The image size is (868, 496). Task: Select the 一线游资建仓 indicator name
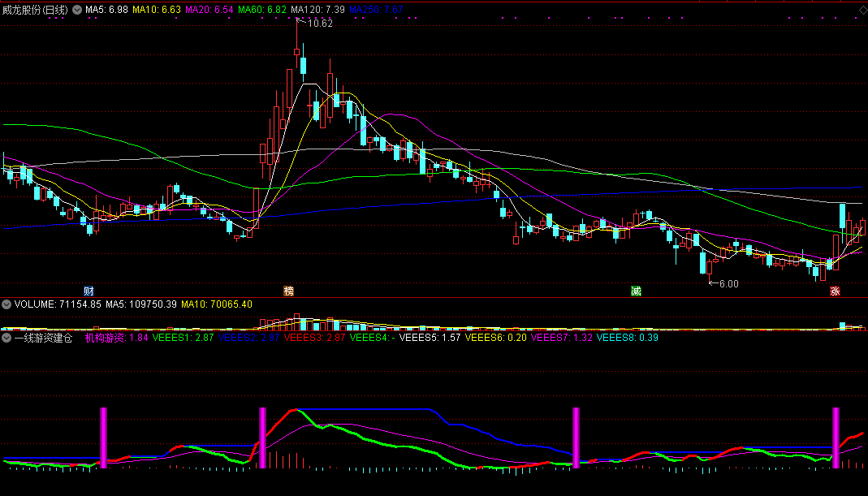point(43,338)
